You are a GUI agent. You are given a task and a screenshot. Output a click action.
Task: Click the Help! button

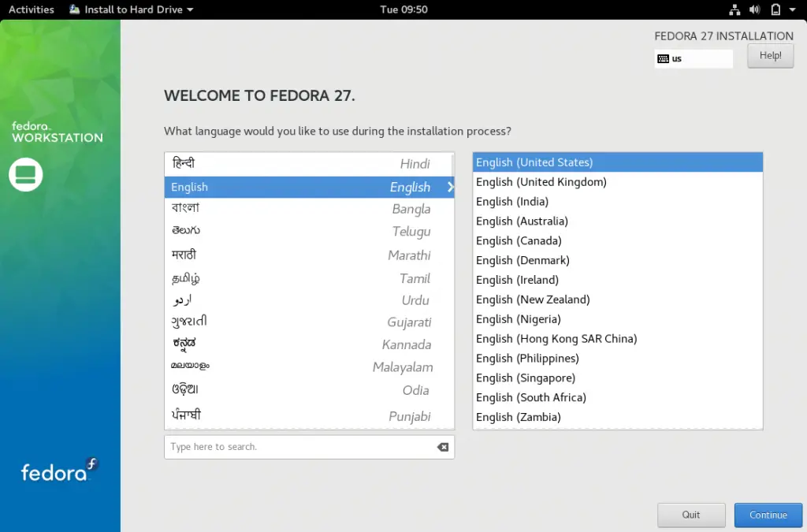coord(770,56)
